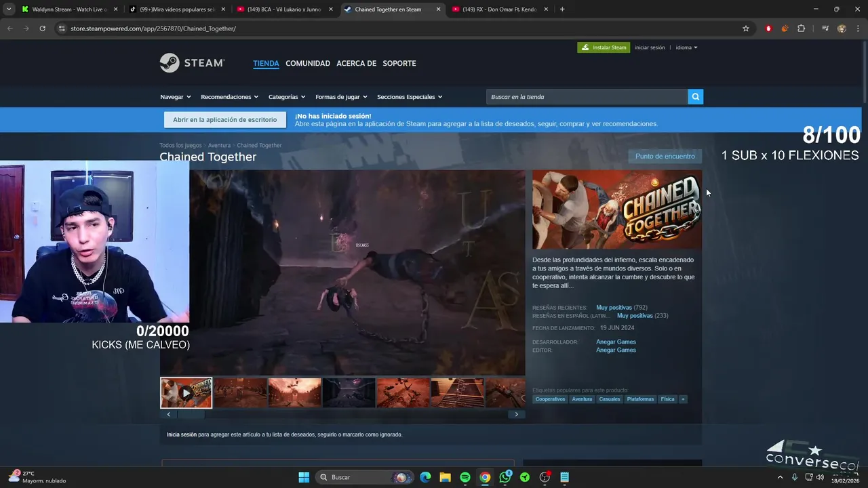
Task: Open WhatsApp from taskbar
Action: (505, 477)
